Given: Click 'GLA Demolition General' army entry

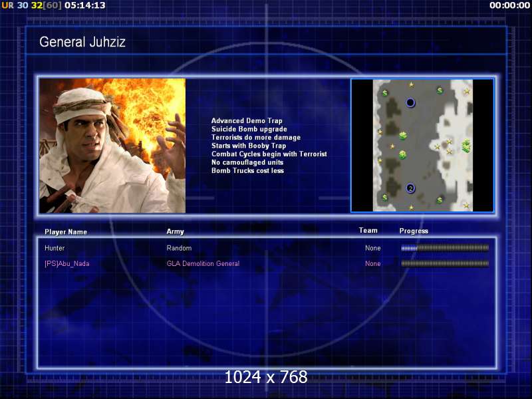Looking at the screenshot, I should click(203, 263).
